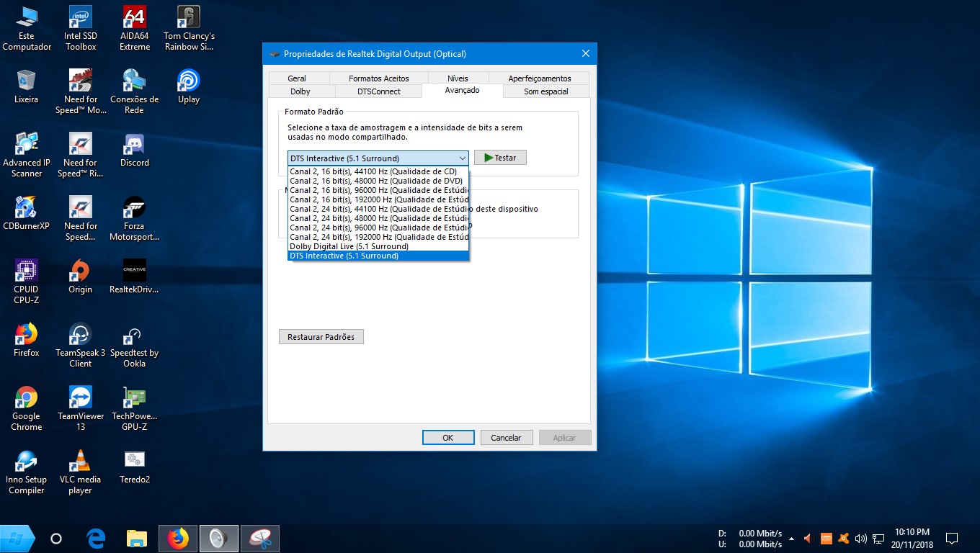
Task: Open the Firefox desktop shortcut
Action: pos(27,340)
